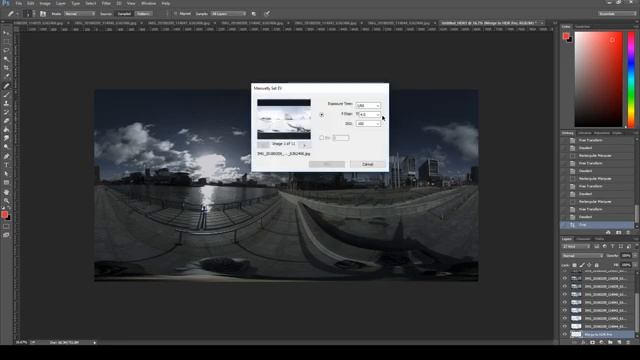Create a new group in Layers panel

tap(610, 342)
